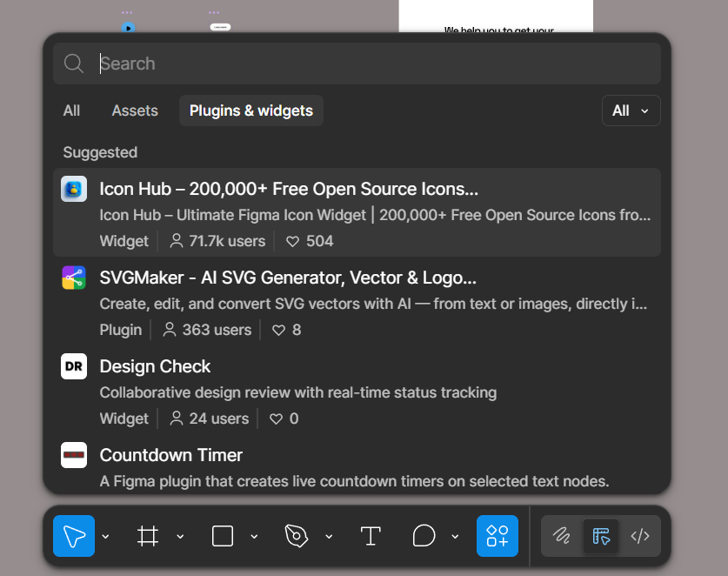This screenshot has width=728, height=576.
Task: Click the play button on canvas
Action: [x=128, y=28]
